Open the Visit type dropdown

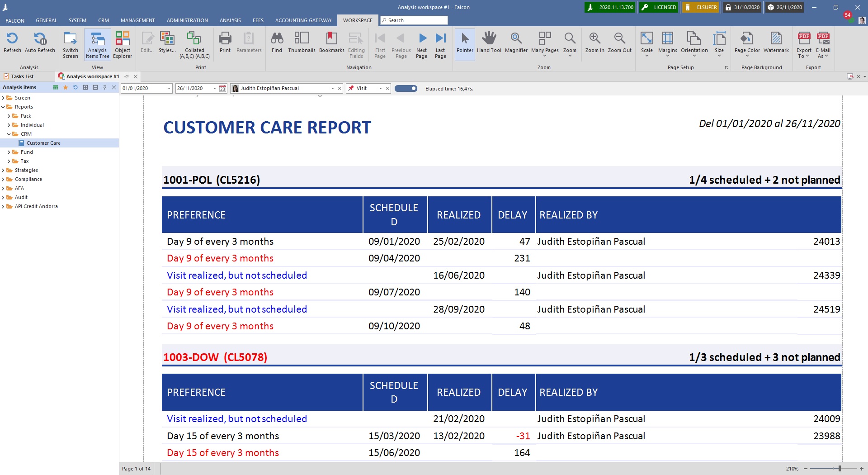click(381, 88)
